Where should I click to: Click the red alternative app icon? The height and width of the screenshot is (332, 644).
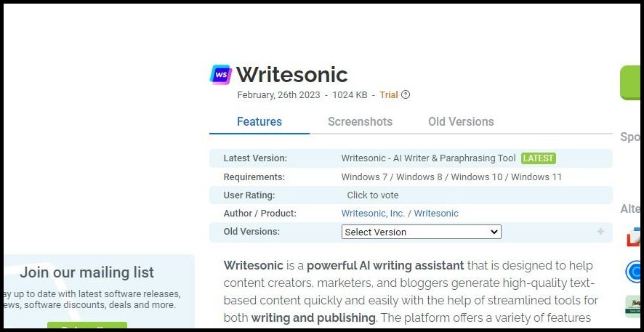(635, 236)
